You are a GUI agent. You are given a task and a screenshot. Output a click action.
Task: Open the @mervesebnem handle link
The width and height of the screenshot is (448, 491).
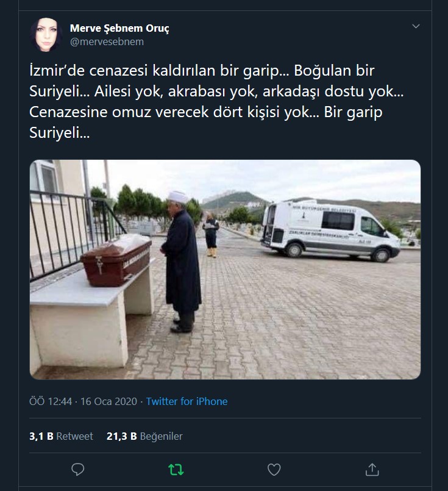coord(107,41)
